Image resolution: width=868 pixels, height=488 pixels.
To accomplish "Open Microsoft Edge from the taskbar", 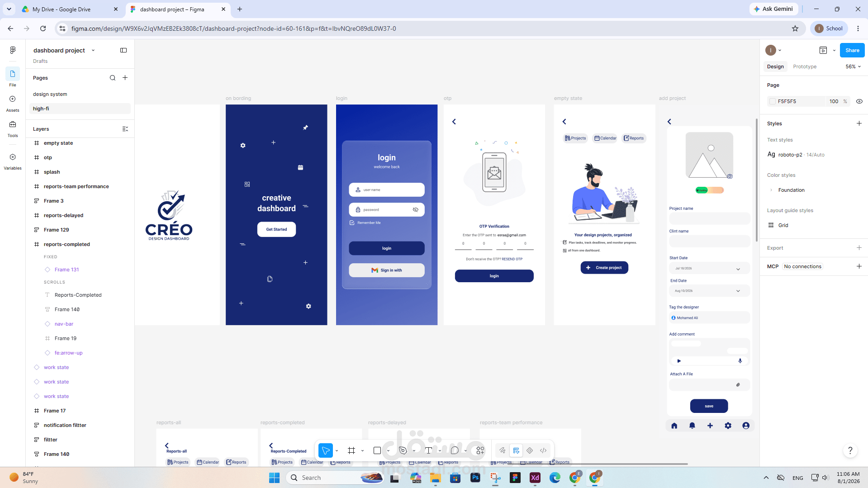I will click(x=555, y=478).
